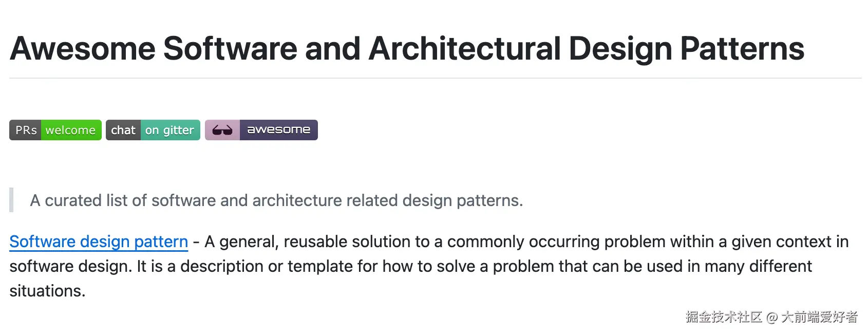
Task: Click the word "situations." ending the paragraph
Action: pyautogui.click(x=47, y=291)
